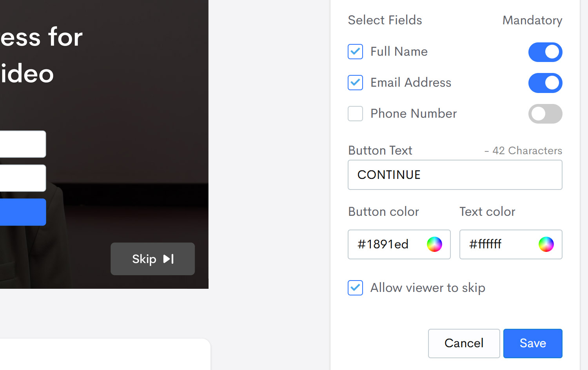588x370 pixels.
Task: Click the Text color label
Action: click(x=487, y=211)
